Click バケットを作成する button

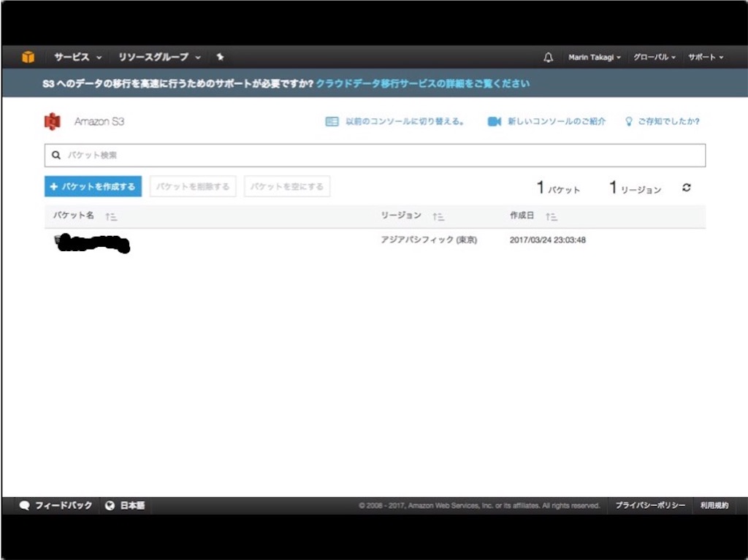click(x=93, y=186)
